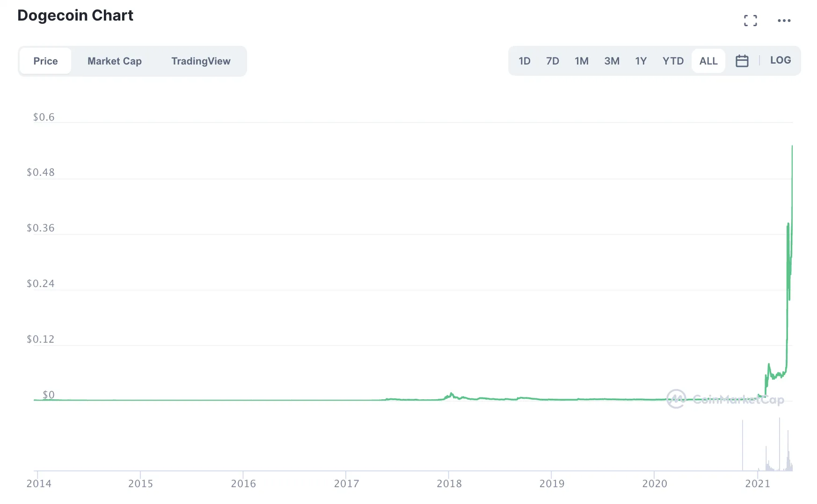The height and width of the screenshot is (504, 817).
Task: Click the CoinMarketCap watermark logo
Action: 725,399
